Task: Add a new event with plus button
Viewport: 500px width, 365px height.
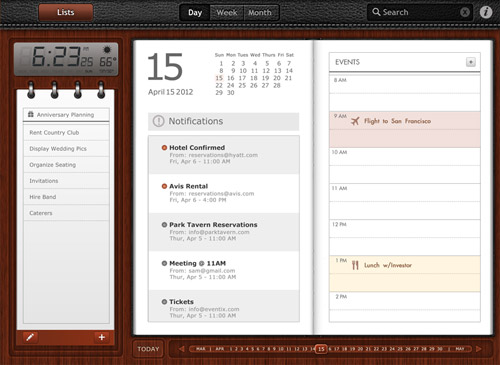Action: pos(470,62)
